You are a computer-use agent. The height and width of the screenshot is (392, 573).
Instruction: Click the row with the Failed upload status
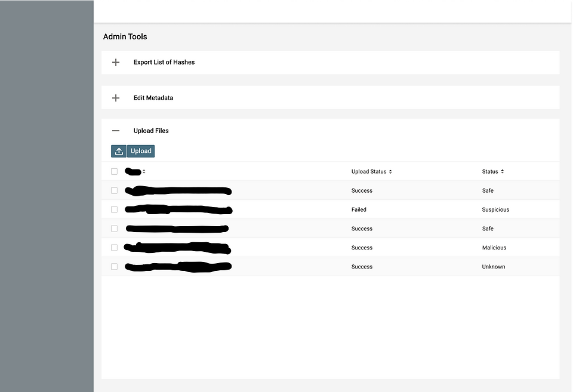[x=359, y=209]
